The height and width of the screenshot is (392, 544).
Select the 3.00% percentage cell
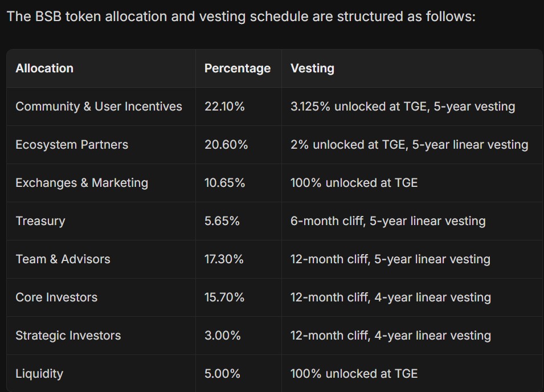pyautogui.click(x=223, y=336)
